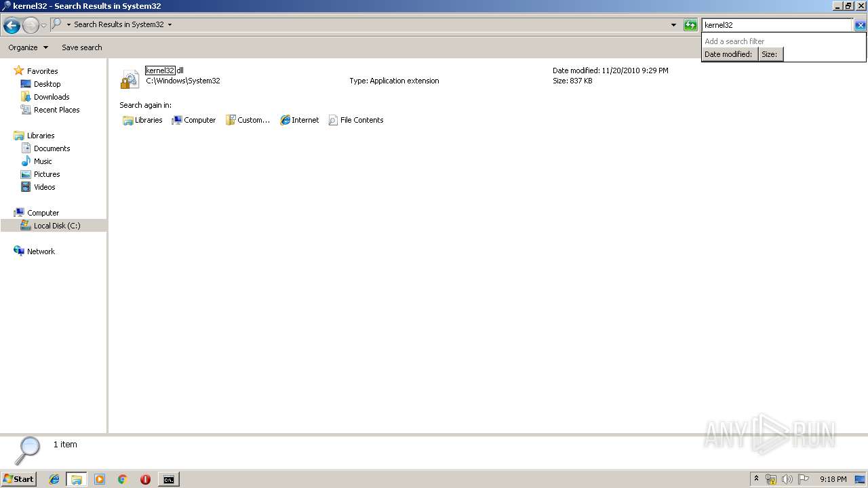Open Downloads in the navigation pane
Viewport: 868px width, 488px height.
point(52,97)
